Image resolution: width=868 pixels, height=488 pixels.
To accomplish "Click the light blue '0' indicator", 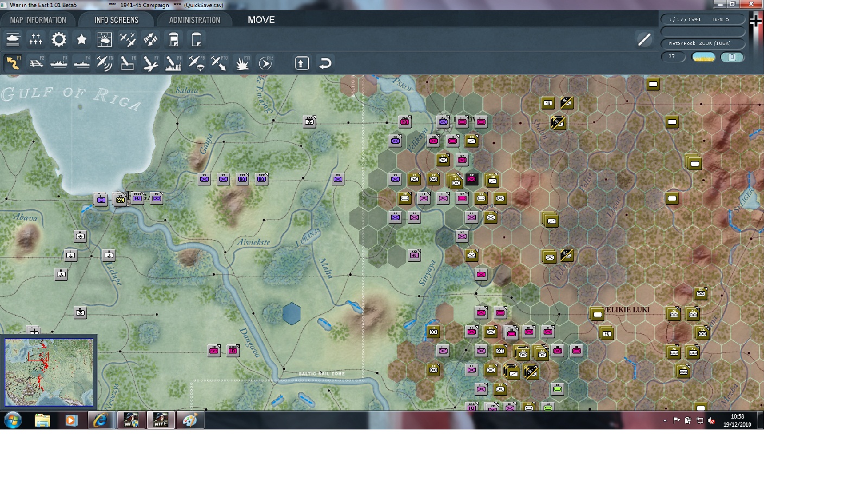I will pos(732,57).
